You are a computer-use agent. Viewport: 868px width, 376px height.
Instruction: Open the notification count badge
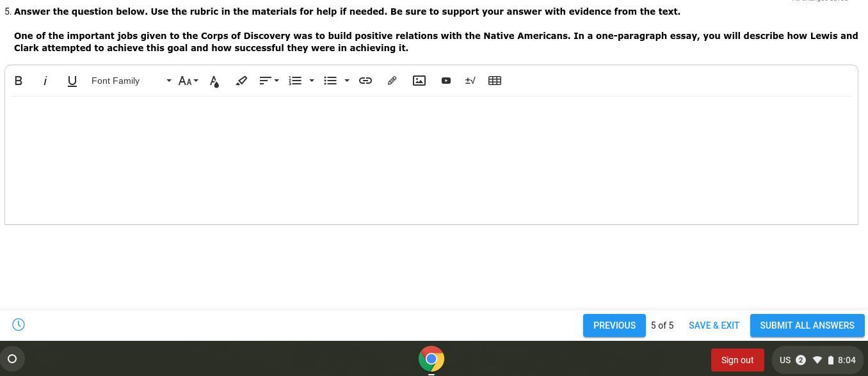(x=800, y=360)
